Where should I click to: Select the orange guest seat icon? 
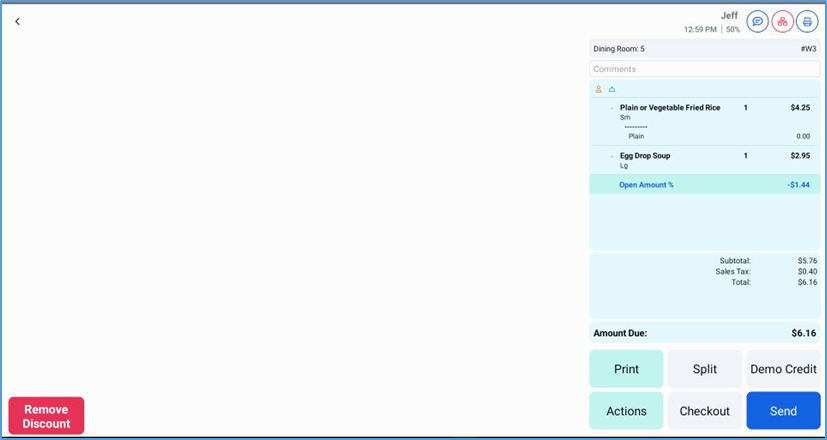point(599,89)
